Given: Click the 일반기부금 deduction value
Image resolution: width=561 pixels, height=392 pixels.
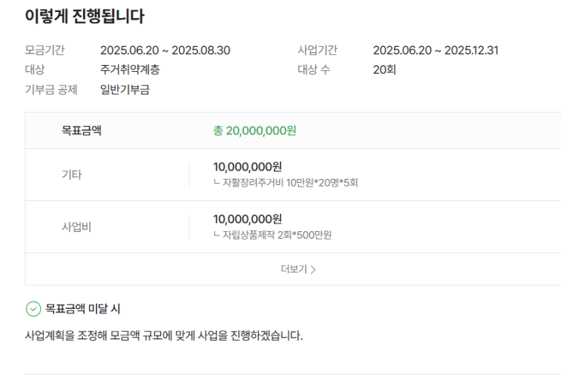Looking at the screenshot, I should pyautogui.click(x=125, y=89).
